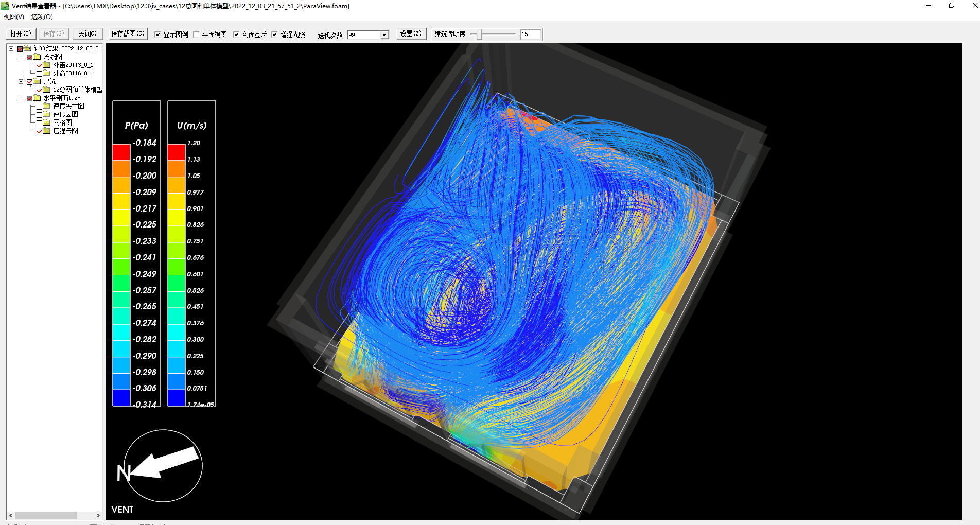The height and width of the screenshot is (525, 980).
Task: Collapse the 水平剖面1.2m tree node
Action: [21, 98]
